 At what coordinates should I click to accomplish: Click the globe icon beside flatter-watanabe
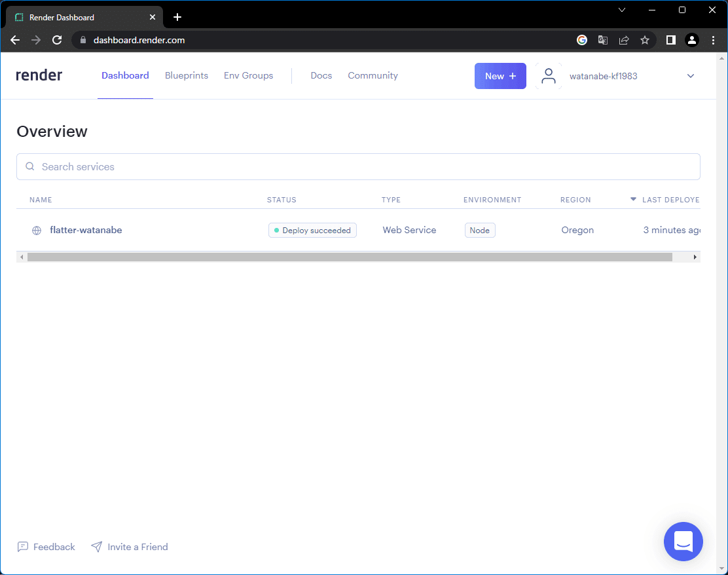(x=37, y=231)
